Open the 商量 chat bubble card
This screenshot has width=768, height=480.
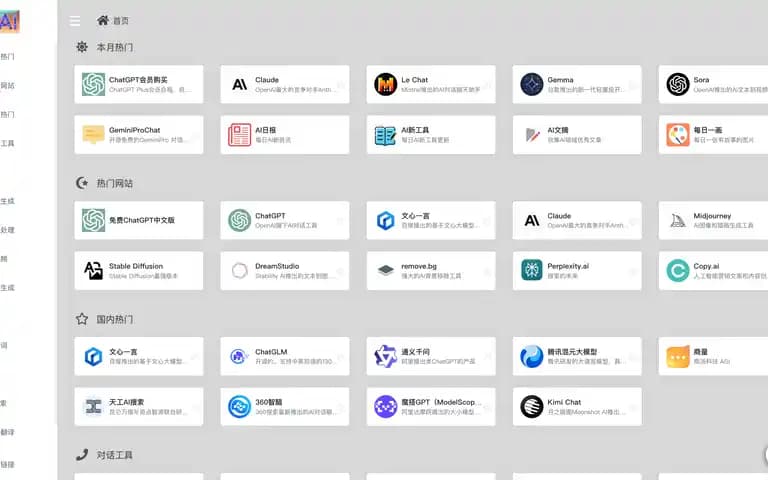(713, 356)
